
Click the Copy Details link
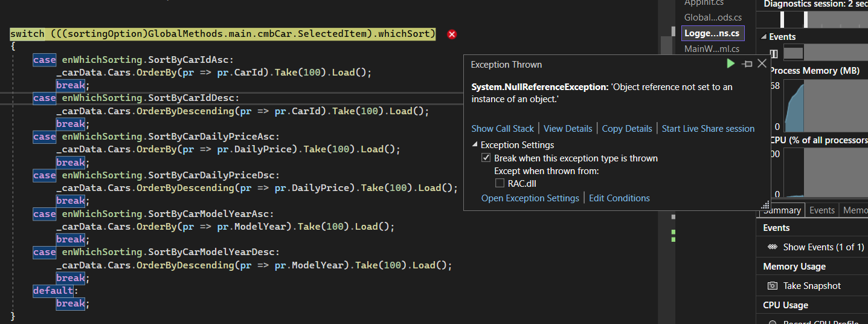pos(627,129)
